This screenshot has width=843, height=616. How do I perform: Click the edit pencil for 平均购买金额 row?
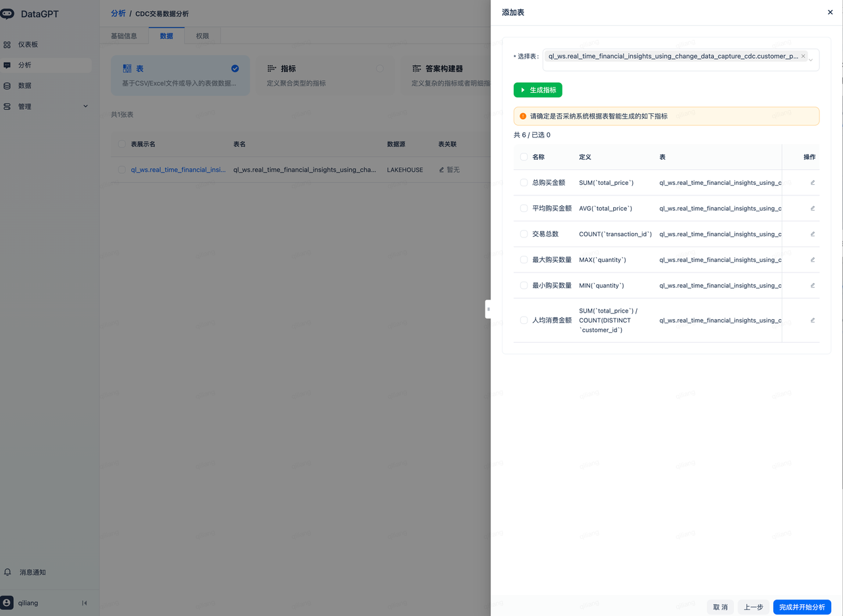(813, 209)
